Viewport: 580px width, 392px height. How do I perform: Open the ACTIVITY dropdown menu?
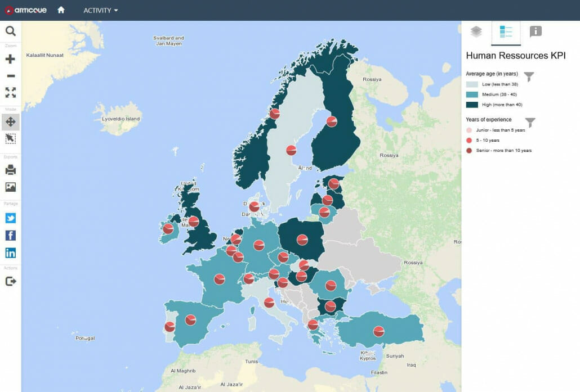click(x=100, y=10)
